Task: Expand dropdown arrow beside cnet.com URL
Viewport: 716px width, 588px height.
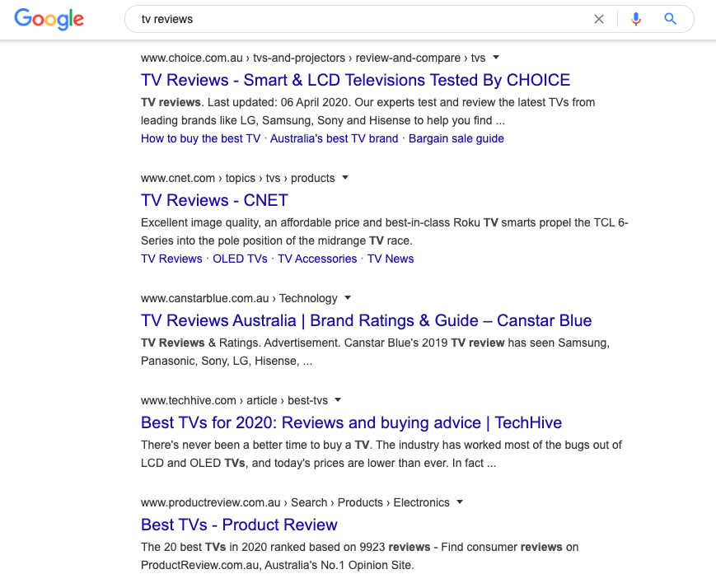Action: click(345, 178)
